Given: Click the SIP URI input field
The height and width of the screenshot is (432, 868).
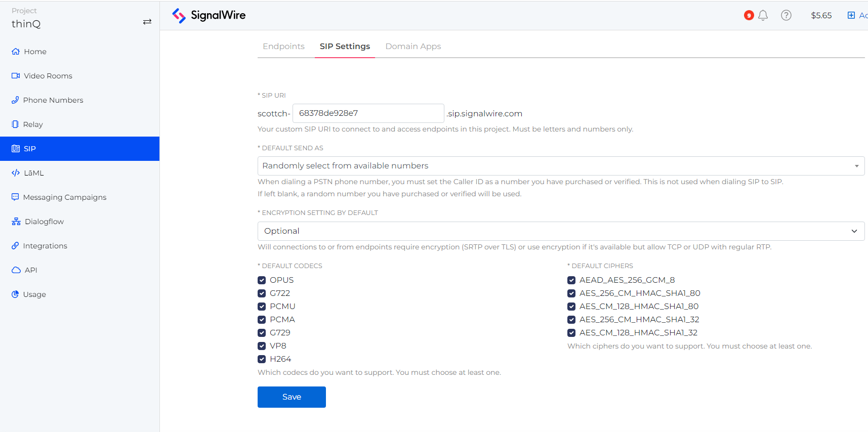Looking at the screenshot, I should pyautogui.click(x=368, y=113).
